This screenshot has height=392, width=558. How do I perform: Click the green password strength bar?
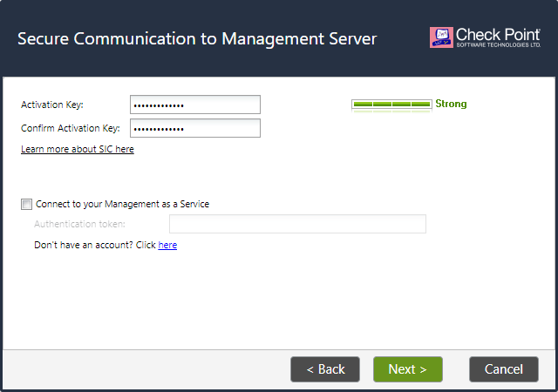pyautogui.click(x=391, y=104)
